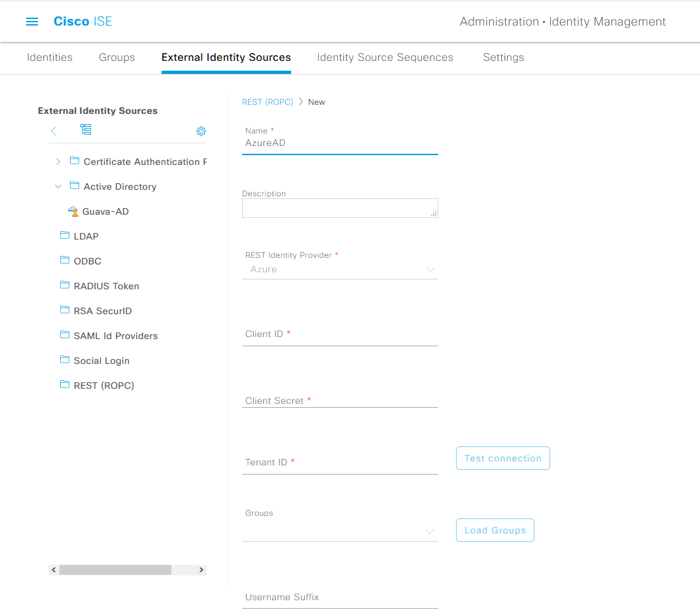
Task: Collapse the Active Directory folder chevron
Action: click(x=58, y=187)
